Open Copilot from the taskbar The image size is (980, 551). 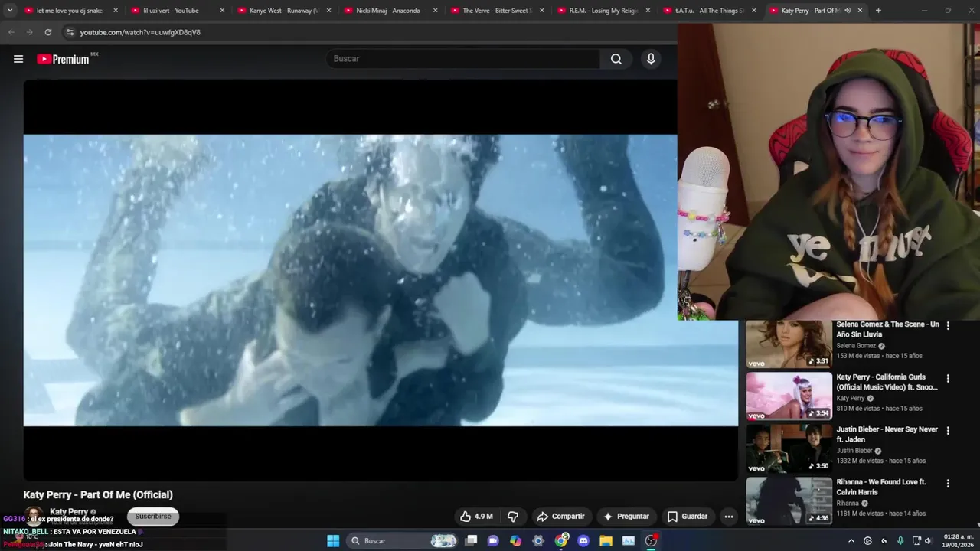coord(516,540)
